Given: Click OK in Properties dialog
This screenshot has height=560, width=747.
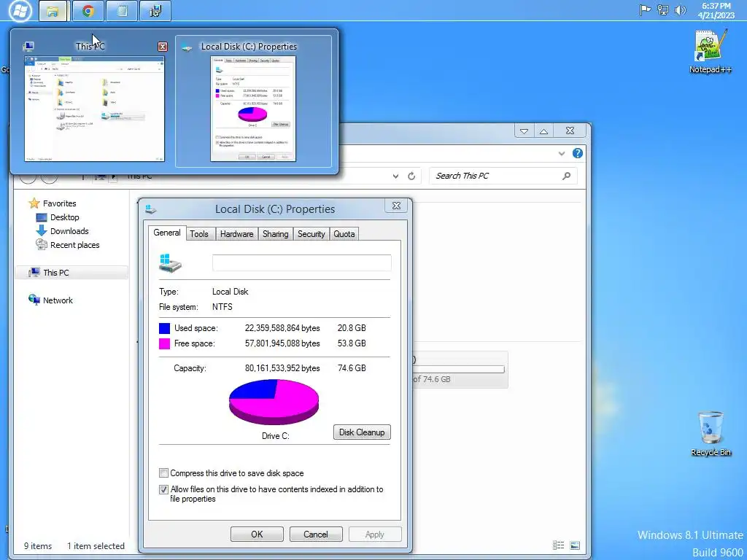Looking at the screenshot, I should pyautogui.click(x=257, y=534).
